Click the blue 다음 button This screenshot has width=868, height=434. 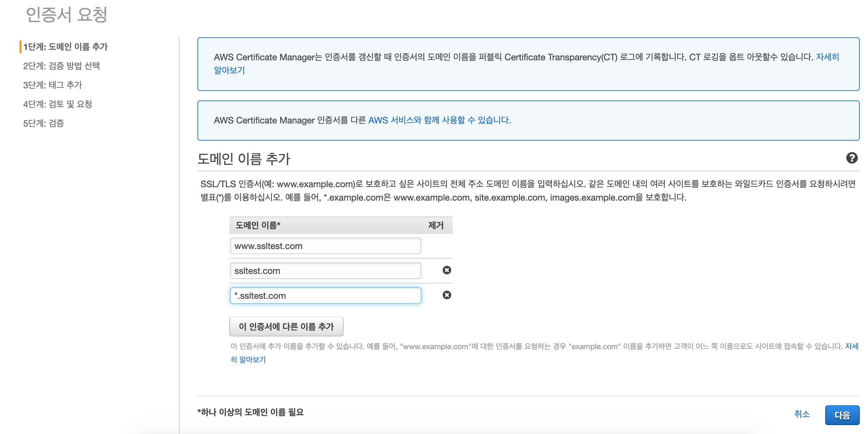[x=842, y=415]
